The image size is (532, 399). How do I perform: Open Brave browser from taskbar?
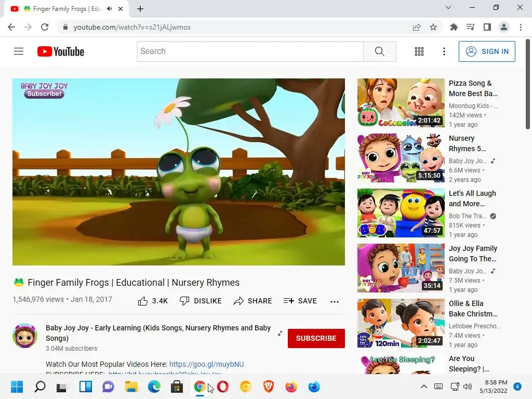(x=269, y=387)
